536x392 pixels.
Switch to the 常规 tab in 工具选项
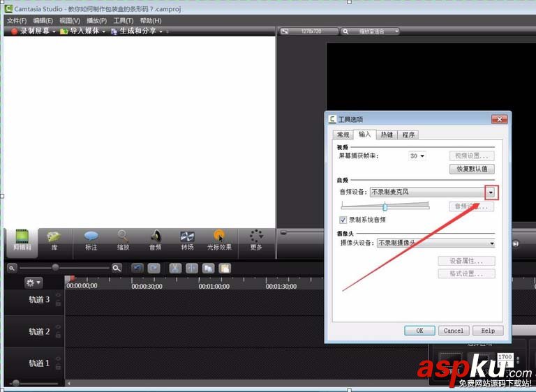[343, 135]
